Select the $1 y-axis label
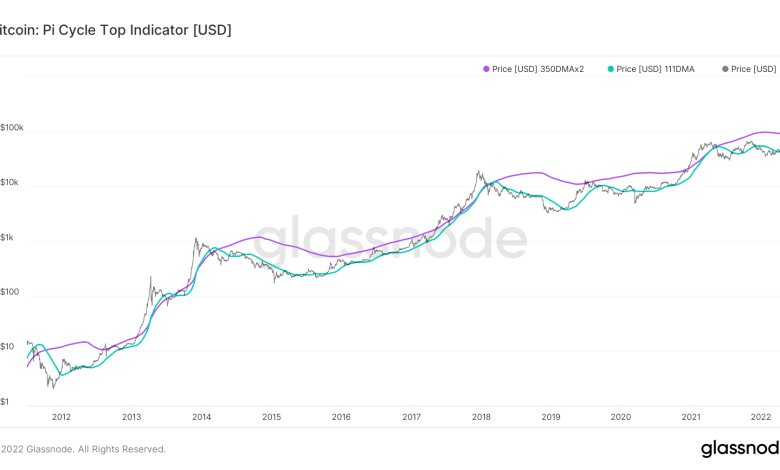Image resolution: width=780 pixels, height=470 pixels. [6, 401]
